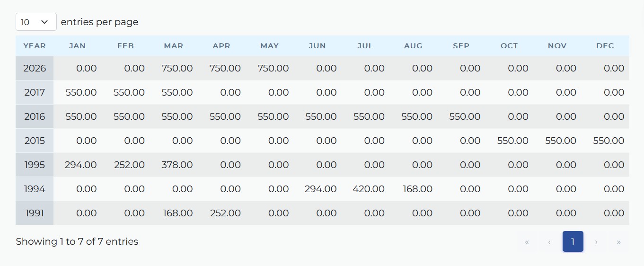Go to the first page arrow
The width and height of the screenshot is (644, 266).
point(527,242)
